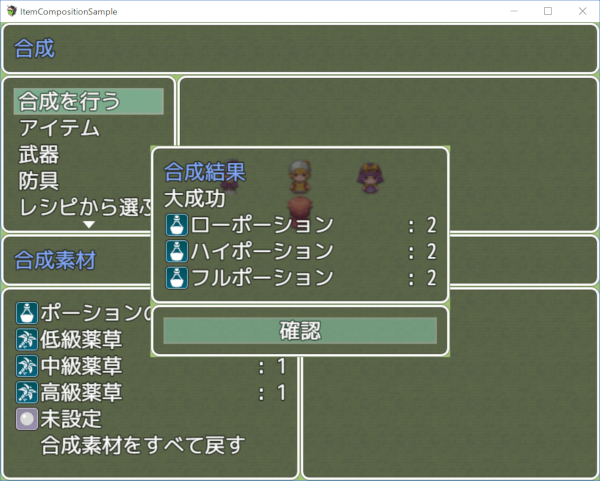Image resolution: width=600 pixels, height=481 pixels.
Task: Click the purple-haired character sprite
Action: click(370, 178)
